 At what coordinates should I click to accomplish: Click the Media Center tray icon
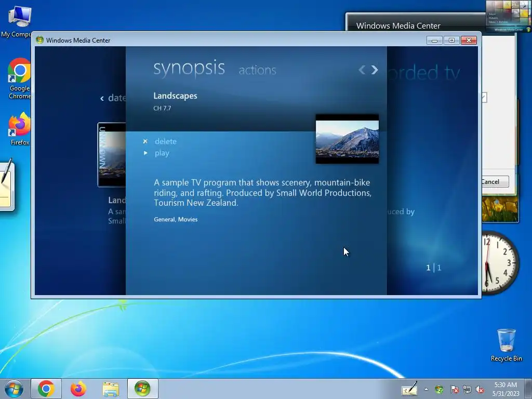439,390
